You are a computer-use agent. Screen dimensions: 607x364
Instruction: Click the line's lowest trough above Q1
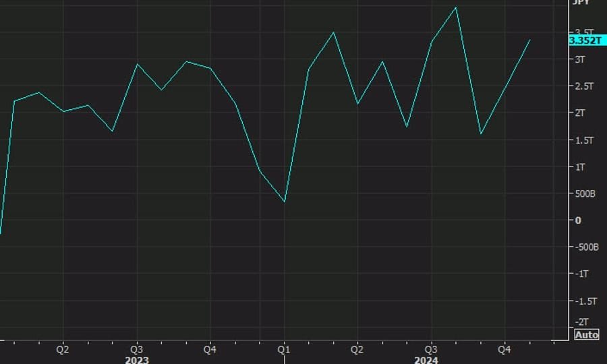coord(285,202)
